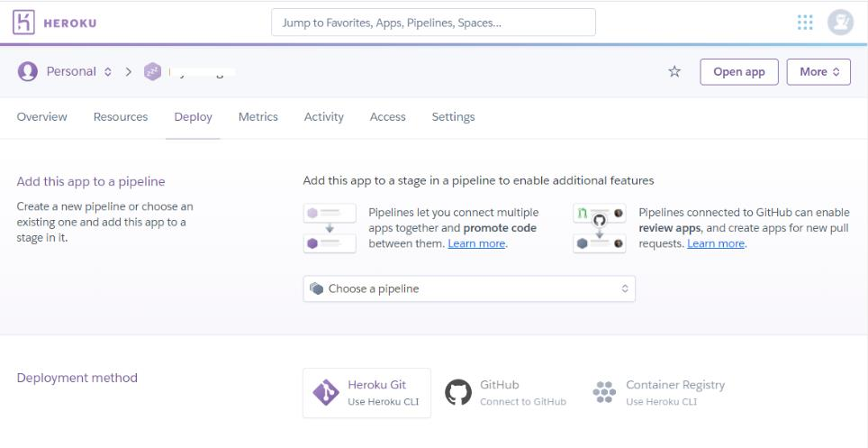Favorite this app with the star icon
Image resolution: width=868 pixels, height=448 pixels.
pos(674,71)
